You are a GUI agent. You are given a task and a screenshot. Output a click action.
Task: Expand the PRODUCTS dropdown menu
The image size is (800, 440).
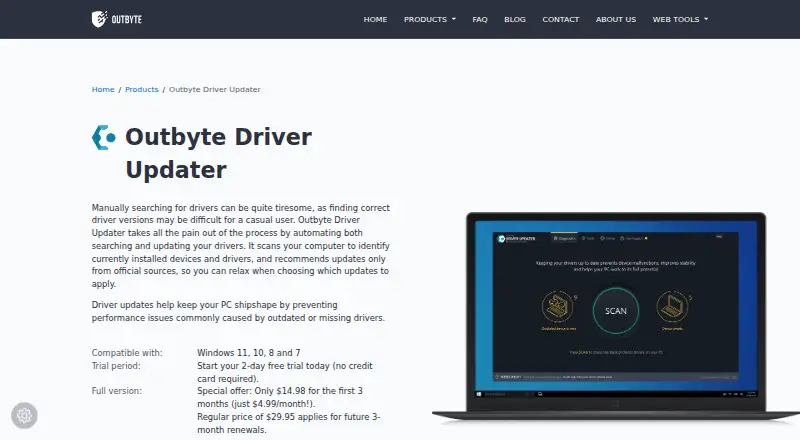(x=430, y=19)
